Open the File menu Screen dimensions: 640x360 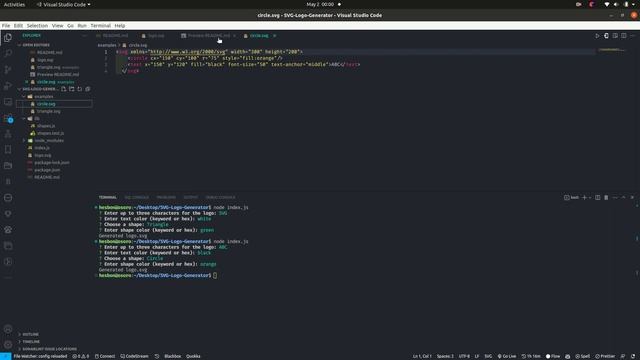pos(6,25)
